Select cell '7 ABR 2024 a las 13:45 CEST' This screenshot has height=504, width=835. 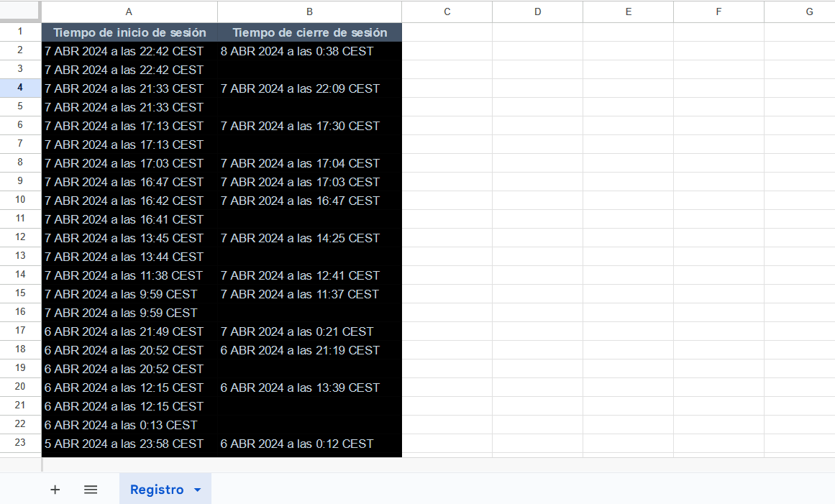click(x=129, y=238)
